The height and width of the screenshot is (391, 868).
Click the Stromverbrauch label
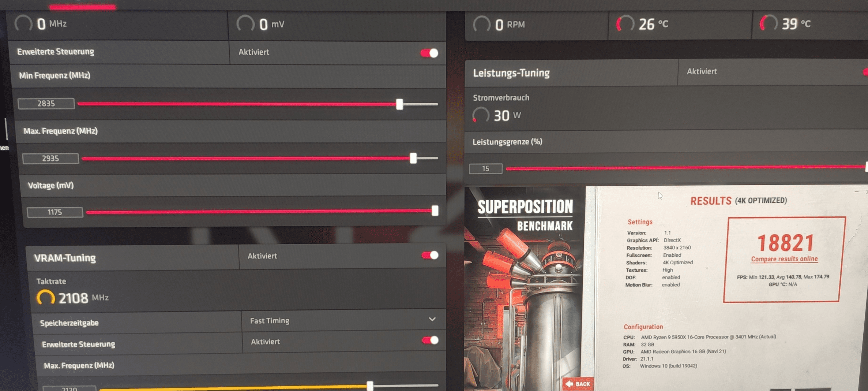[501, 98]
